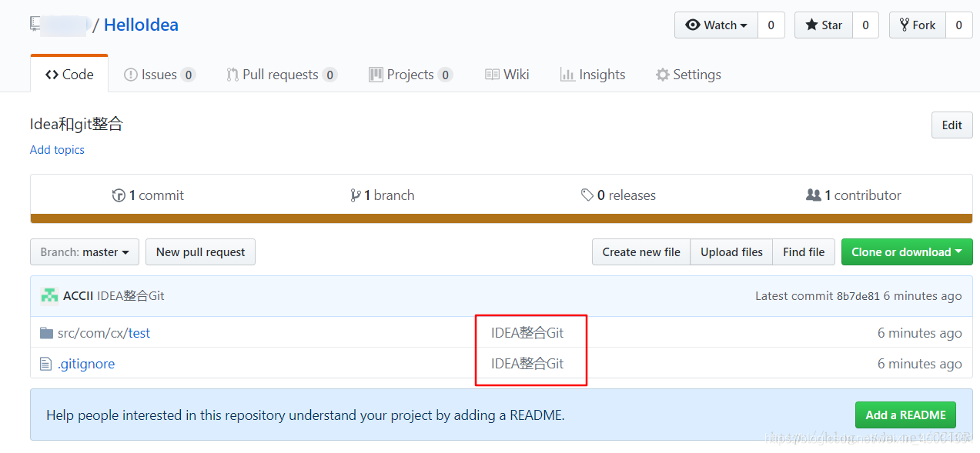Switch to the Code tab
This screenshot has height=453, width=980.
coord(69,75)
